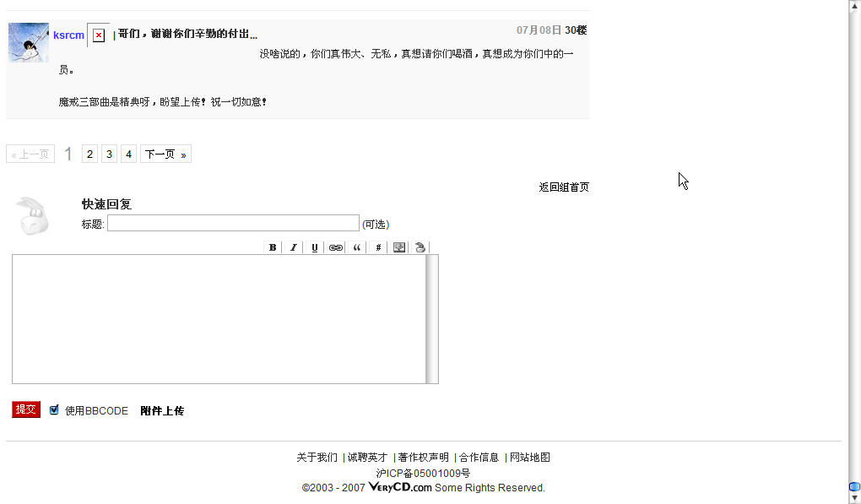Insert an image with the picture icon
This screenshot has width=861, height=504.
point(399,247)
